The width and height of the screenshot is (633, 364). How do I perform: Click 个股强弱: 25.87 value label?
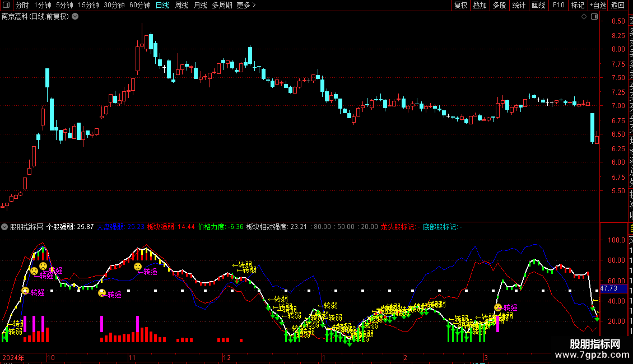pos(70,227)
